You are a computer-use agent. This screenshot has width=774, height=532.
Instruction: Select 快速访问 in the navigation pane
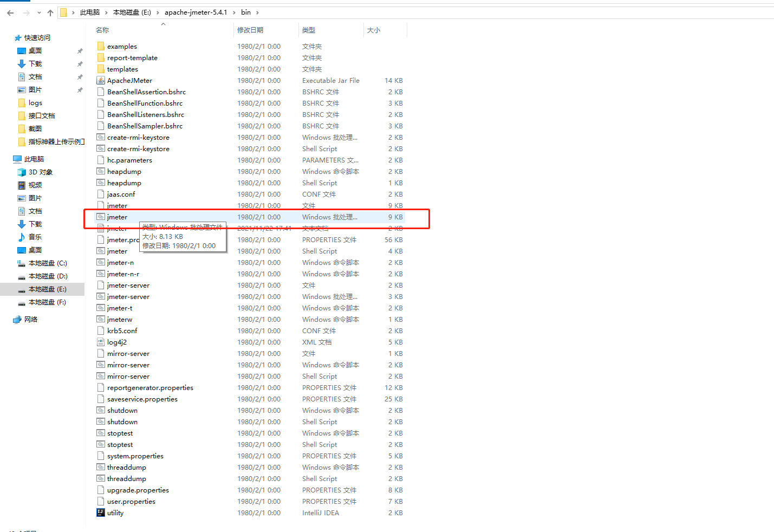pos(37,38)
